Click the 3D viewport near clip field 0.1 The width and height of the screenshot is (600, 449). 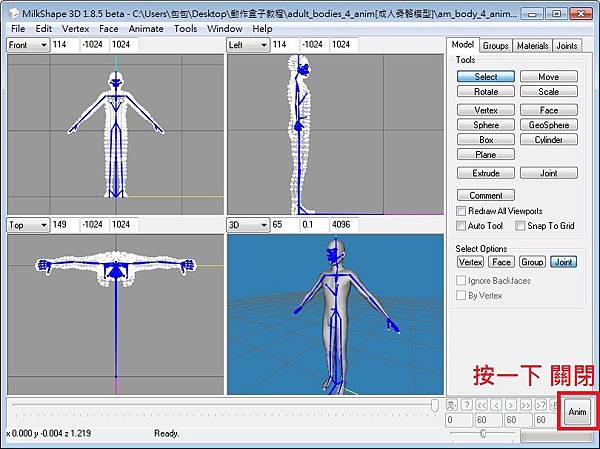point(315,225)
